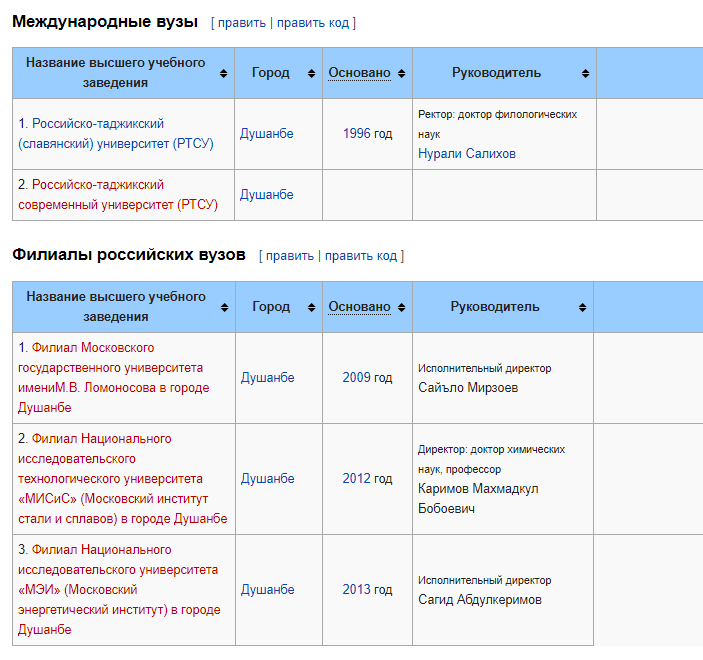Sort branches table by university name
Image resolution: width=703 pixels, height=660 pixels.
[224, 308]
